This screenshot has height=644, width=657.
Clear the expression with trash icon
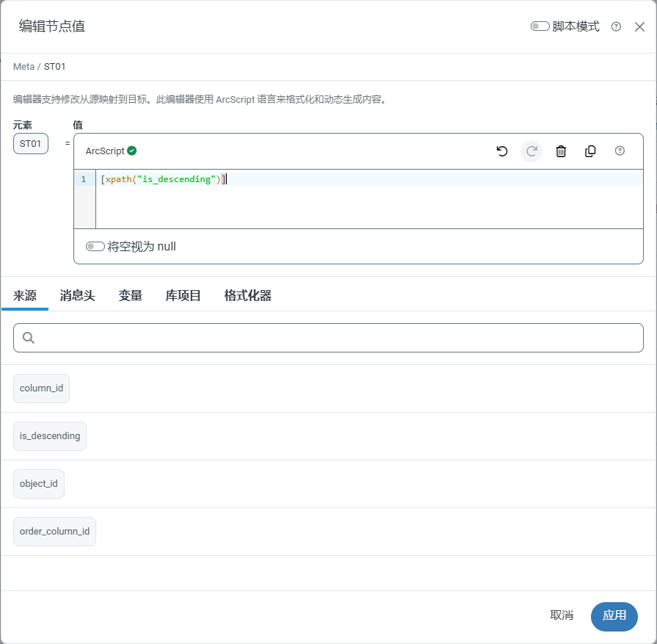(x=561, y=151)
